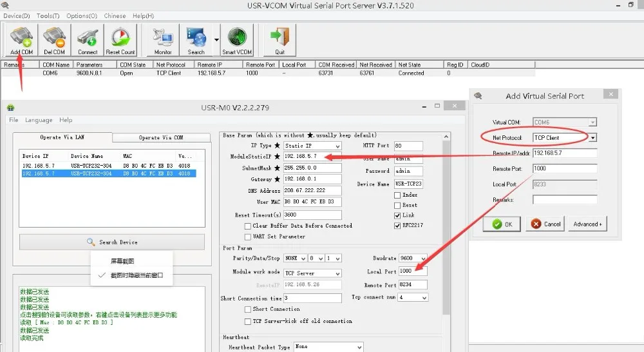Image resolution: width=644 pixels, height=352 pixels.
Task: Click the Del COM toolbar icon
Action: point(54,40)
